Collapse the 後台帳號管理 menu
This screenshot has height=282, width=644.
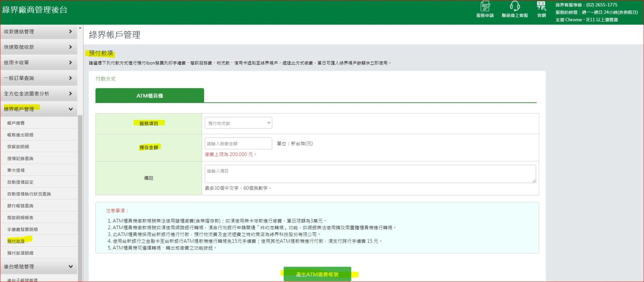pyautogui.click(x=39, y=266)
